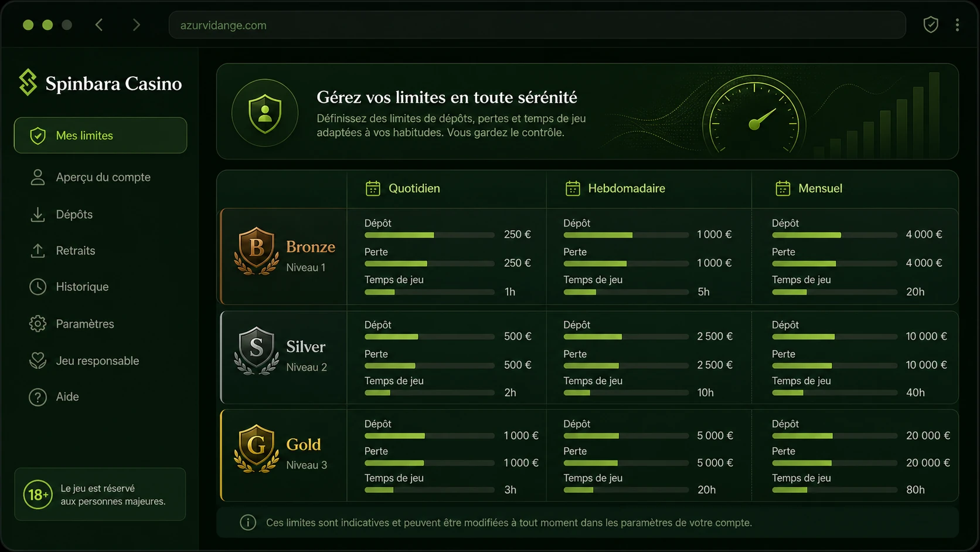Select the Quotidien column header

pyautogui.click(x=403, y=188)
